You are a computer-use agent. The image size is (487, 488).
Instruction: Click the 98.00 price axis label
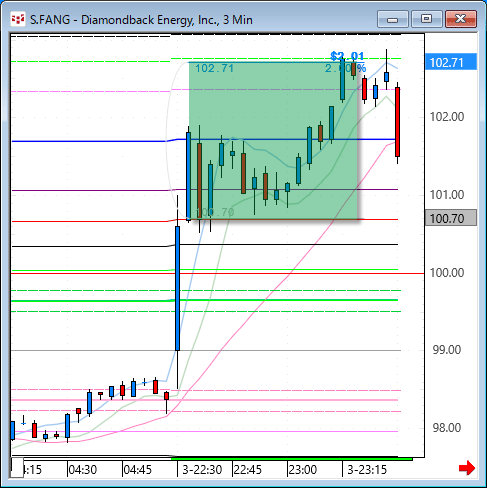coord(447,428)
